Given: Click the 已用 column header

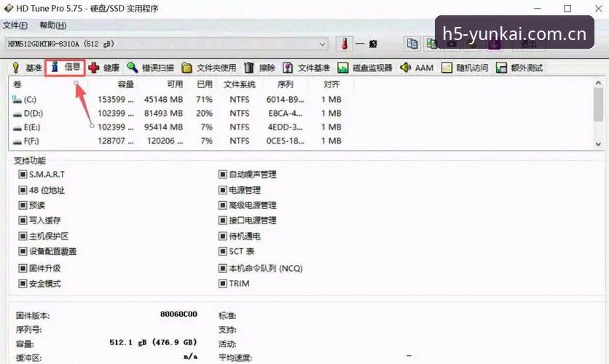Looking at the screenshot, I should point(205,84).
